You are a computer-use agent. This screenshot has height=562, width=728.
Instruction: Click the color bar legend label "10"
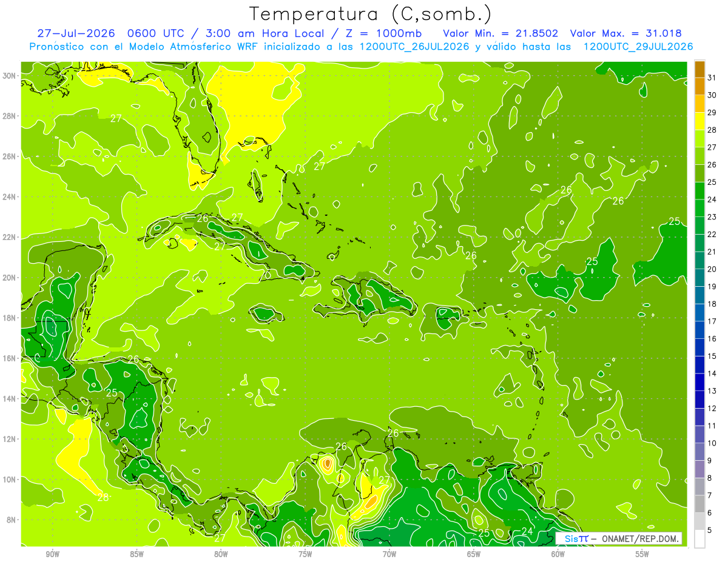(x=712, y=443)
